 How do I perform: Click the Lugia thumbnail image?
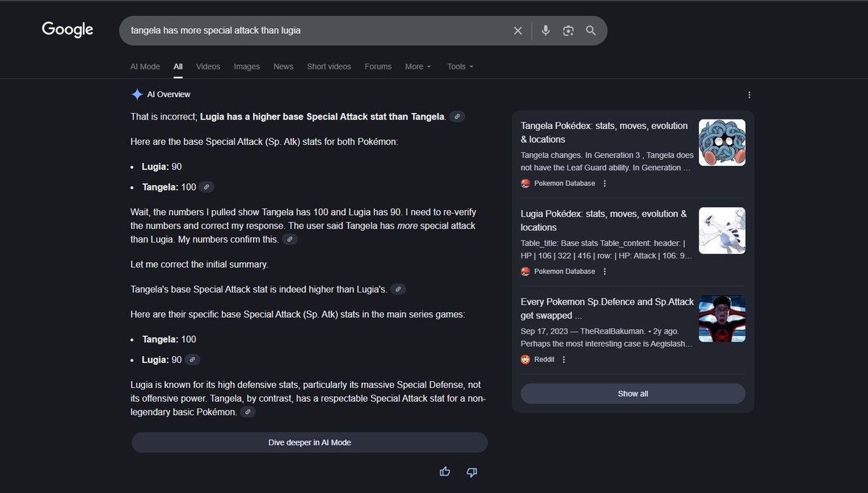(x=722, y=231)
